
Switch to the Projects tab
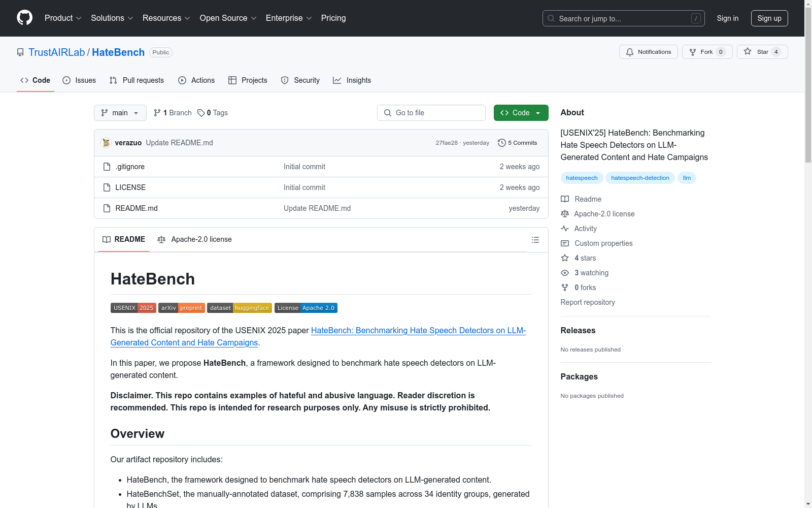[x=248, y=80]
